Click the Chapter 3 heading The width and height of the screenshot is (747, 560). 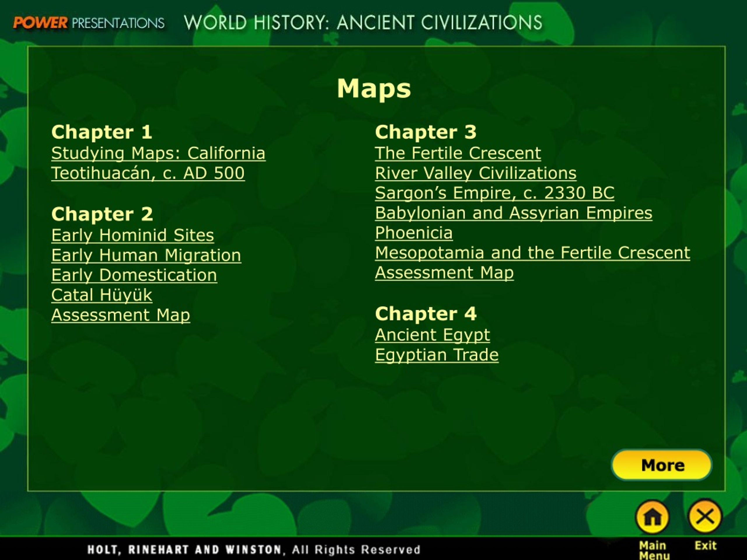(x=425, y=132)
